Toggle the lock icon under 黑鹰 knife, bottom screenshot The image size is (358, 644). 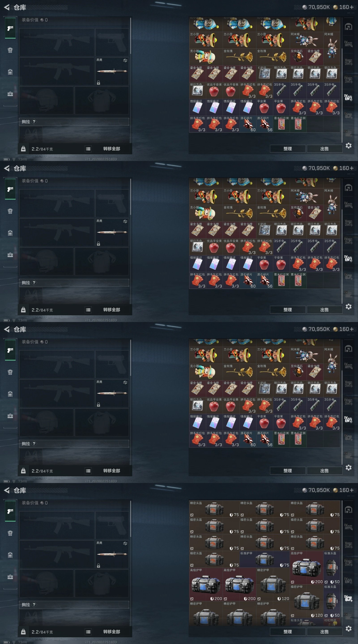[x=98, y=566]
